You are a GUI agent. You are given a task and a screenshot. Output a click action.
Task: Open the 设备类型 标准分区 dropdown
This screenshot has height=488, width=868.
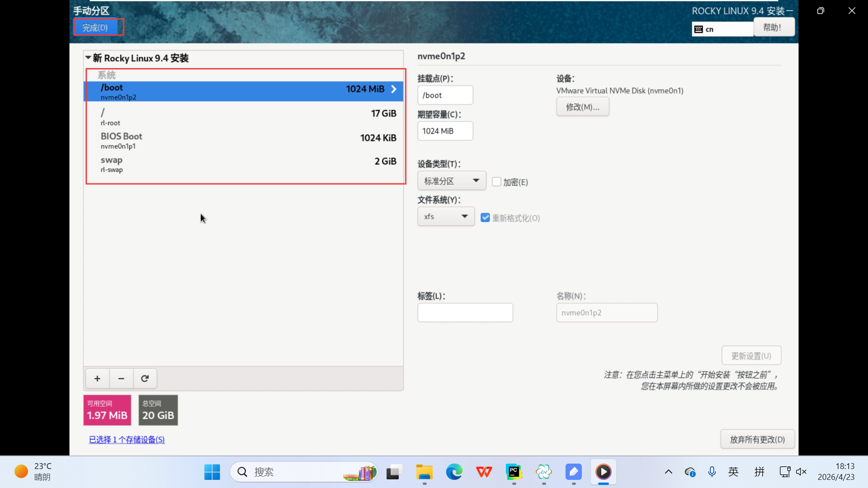pyautogui.click(x=451, y=181)
